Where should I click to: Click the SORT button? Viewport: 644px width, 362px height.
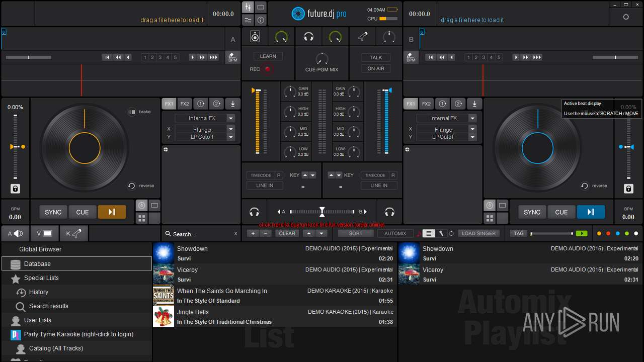click(356, 233)
